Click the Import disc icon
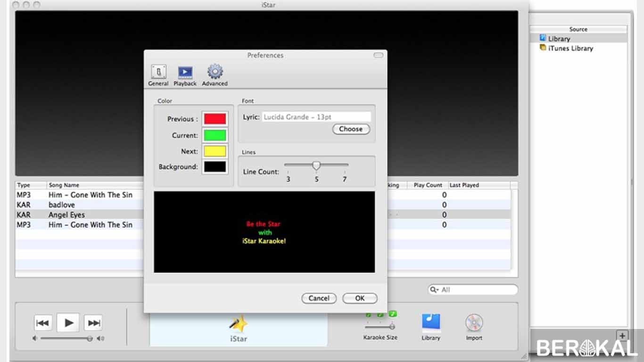The width and height of the screenshot is (644, 362). [474, 323]
